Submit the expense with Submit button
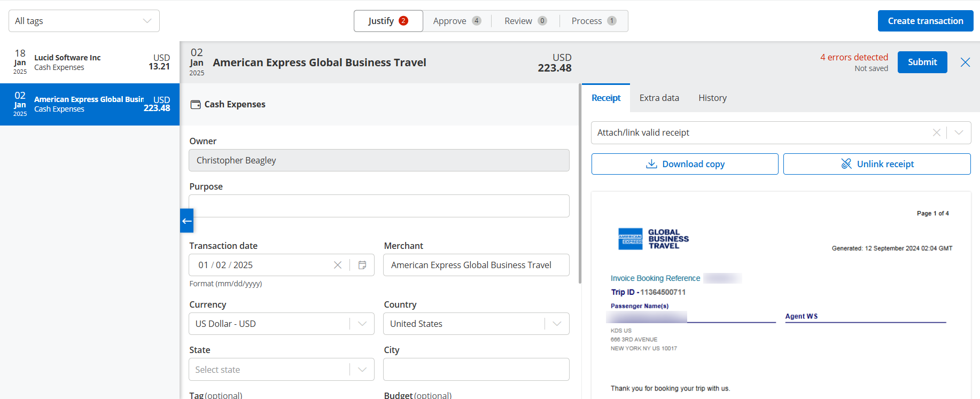Screen dimensions: 980x399 [922, 62]
